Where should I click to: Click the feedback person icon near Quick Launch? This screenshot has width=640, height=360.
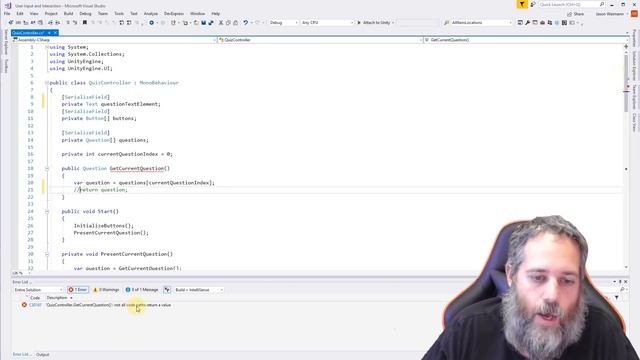point(533,4)
